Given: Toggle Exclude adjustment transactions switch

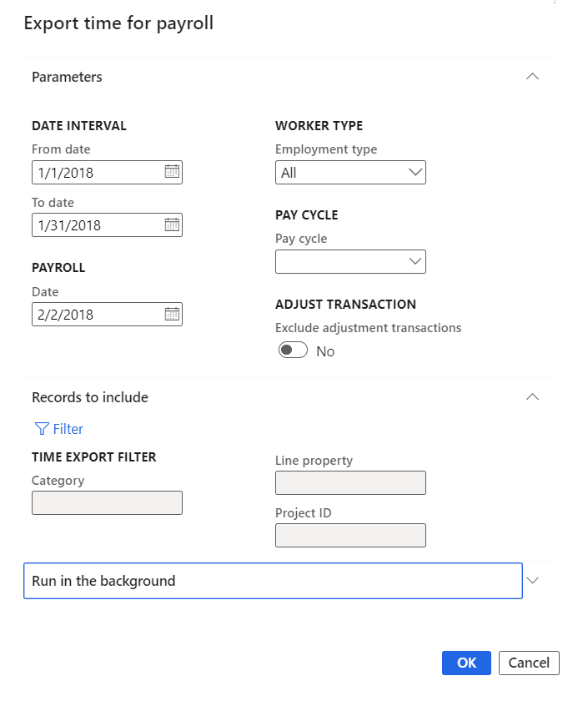Looking at the screenshot, I should [293, 351].
